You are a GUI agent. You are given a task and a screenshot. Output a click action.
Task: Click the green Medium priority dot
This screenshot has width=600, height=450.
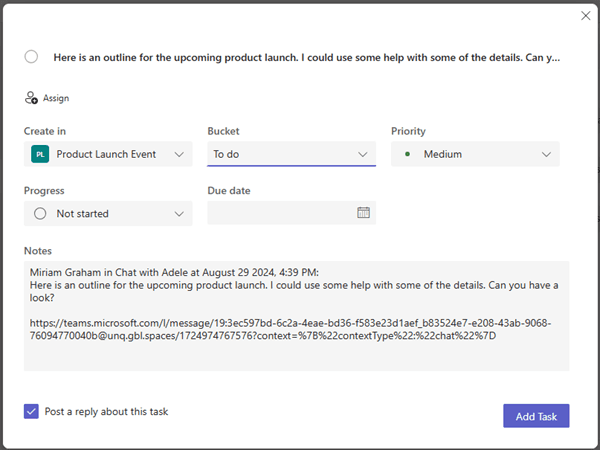(x=408, y=154)
